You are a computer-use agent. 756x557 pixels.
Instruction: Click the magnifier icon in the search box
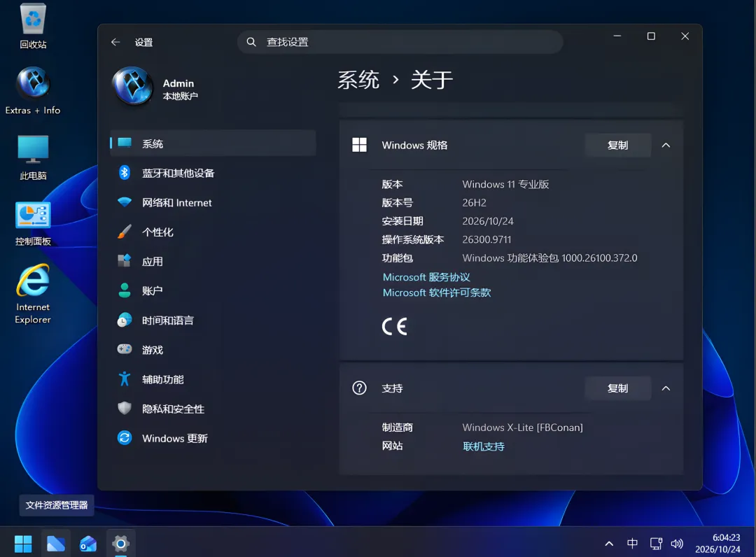[251, 42]
